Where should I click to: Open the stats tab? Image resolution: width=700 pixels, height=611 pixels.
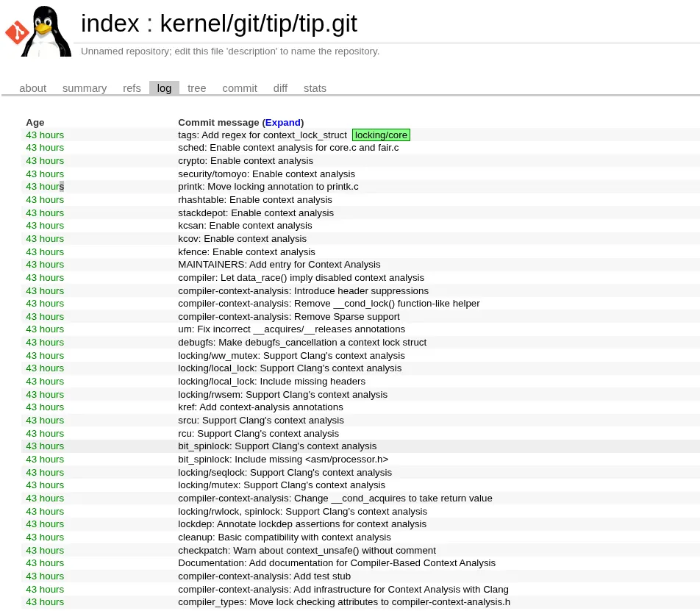(315, 87)
